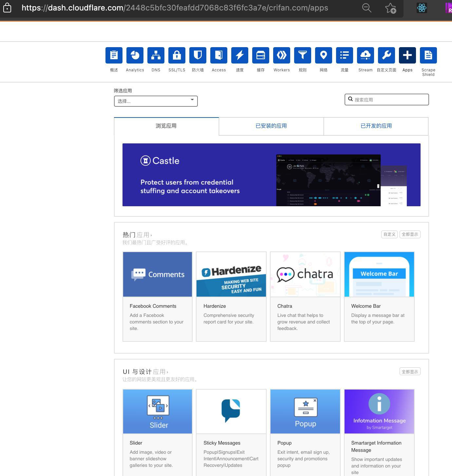Open the Workers icon
This screenshot has width=452, height=476.
[281, 55]
